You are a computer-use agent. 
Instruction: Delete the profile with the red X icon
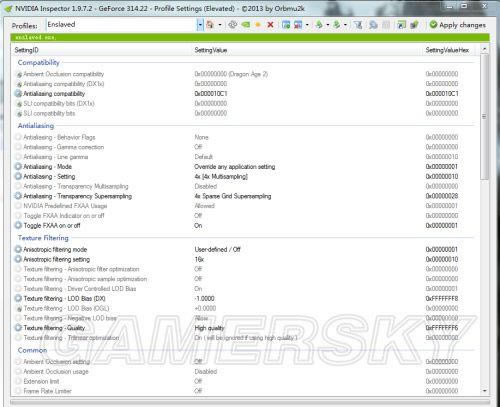[x=270, y=25]
